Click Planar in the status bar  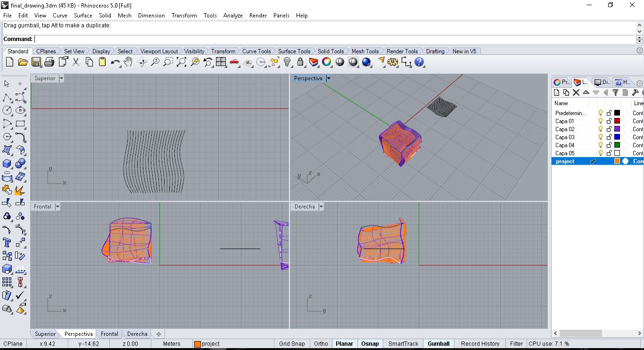click(x=344, y=343)
